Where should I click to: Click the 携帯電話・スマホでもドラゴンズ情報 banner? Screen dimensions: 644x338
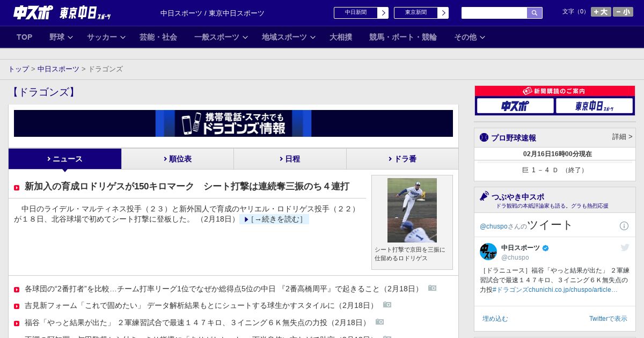[x=233, y=123]
